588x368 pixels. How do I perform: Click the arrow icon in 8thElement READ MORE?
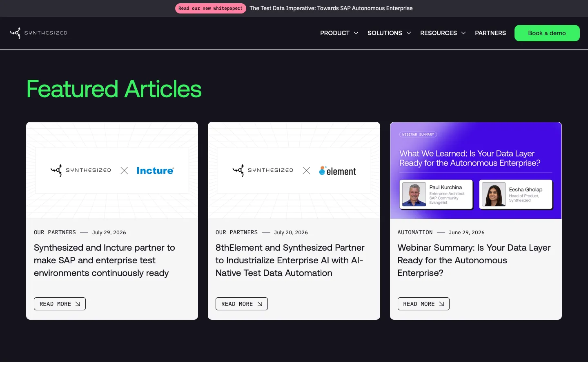pyautogui.click(x=260, y=304)
